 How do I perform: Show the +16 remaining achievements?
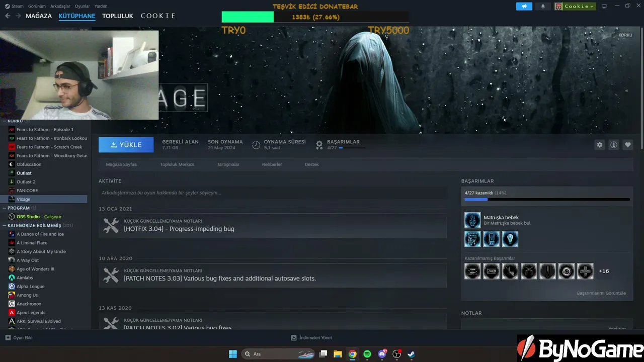tap(604, 271)
